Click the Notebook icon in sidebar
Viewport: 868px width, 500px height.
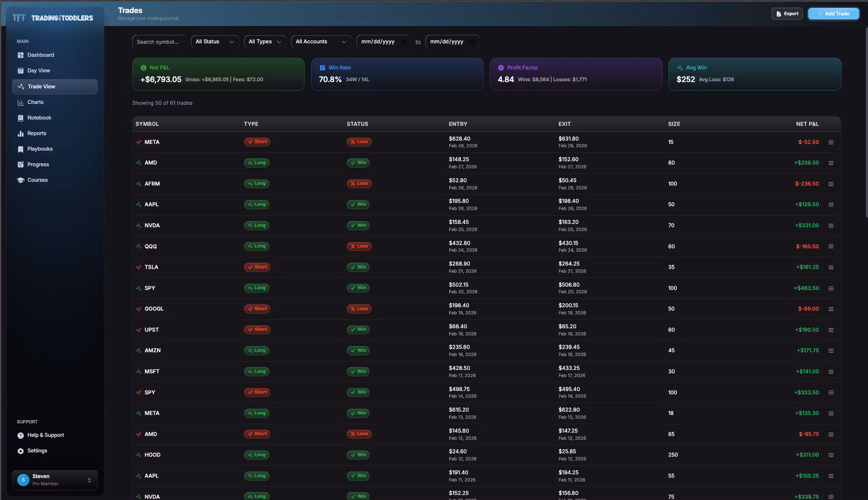click(20, 118)
